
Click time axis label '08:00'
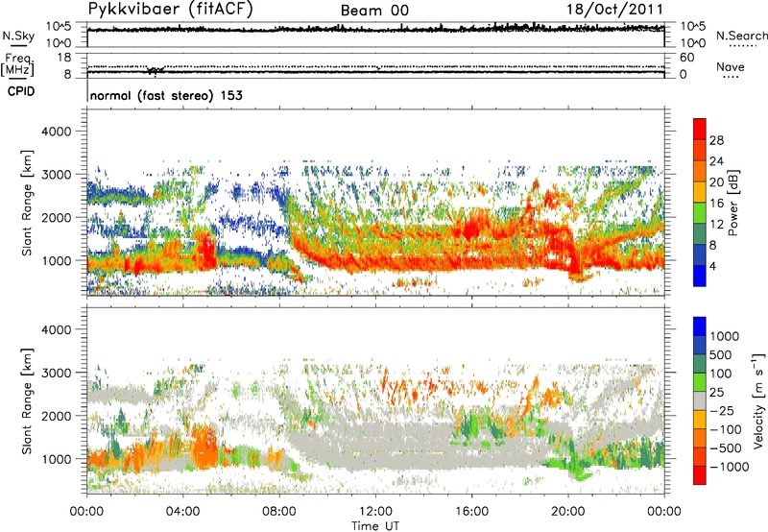(x=279, y=512)
